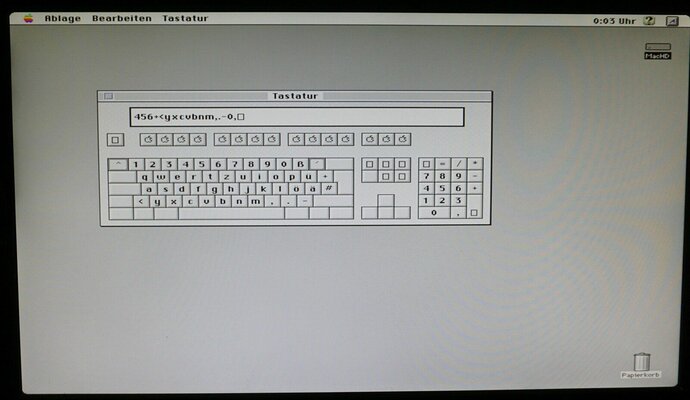
Task: Open the Bearbeiten menu
Action: (x=120, y=18)
